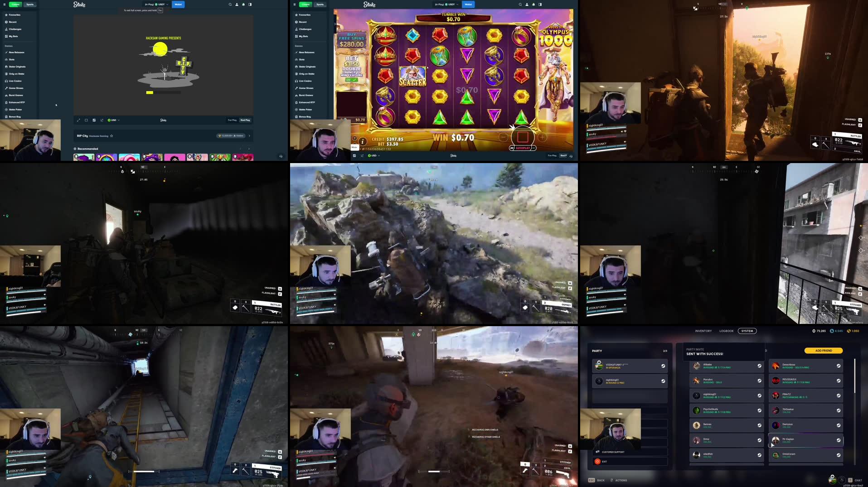This screenshot has width=868, height=487.
Task: Open the Stake Wallet
Action: tap(178, 5)
